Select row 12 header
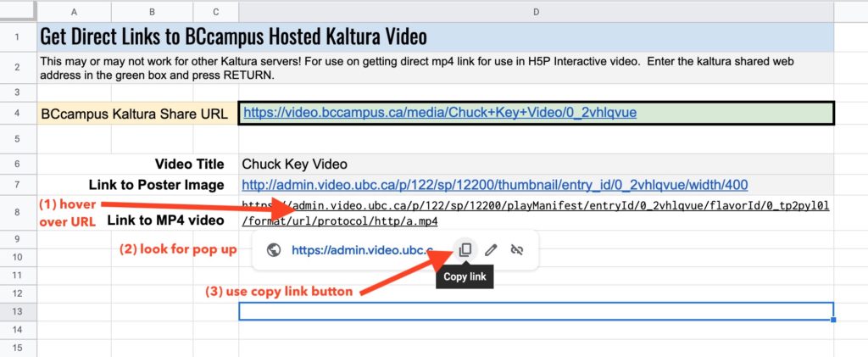This screenshot has width=868, height=357. [19, 294]
